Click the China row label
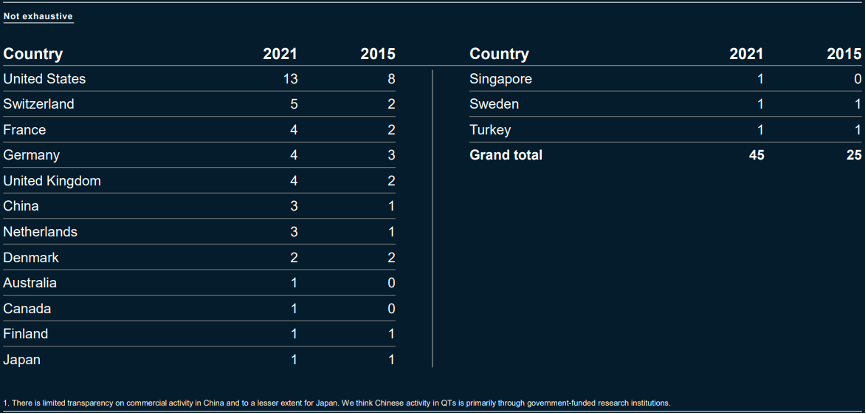Screen dimensions: 866x414 click(x=22, y=206)
